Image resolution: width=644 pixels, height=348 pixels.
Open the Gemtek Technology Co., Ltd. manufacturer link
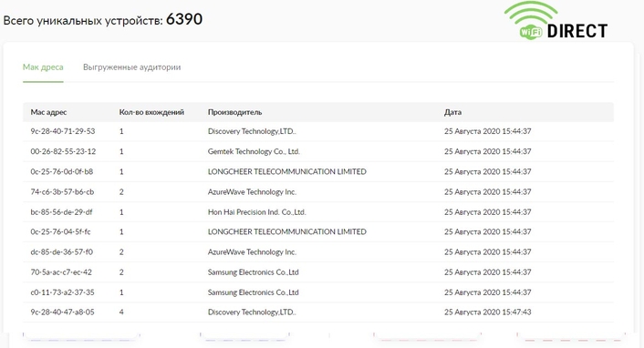254,151
